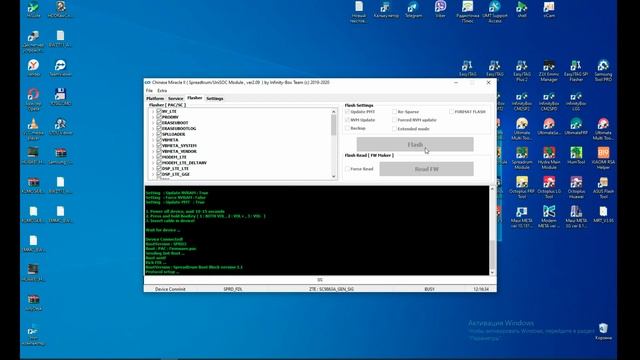Launch UltimateFRP desktop shortcut
Image resolution: width=640 pixels, height=360 pixels.
coord(576,127)
